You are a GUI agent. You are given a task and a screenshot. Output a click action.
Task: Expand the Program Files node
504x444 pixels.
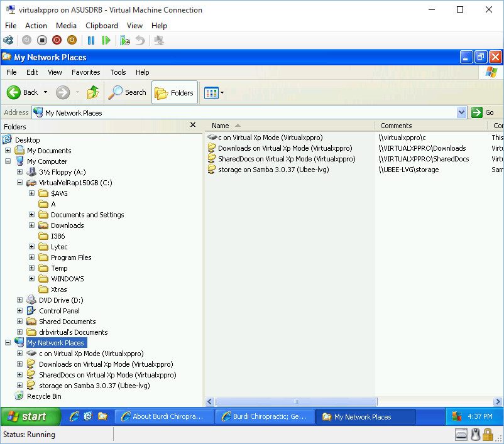pyautogui.click(x=32, y=257)
